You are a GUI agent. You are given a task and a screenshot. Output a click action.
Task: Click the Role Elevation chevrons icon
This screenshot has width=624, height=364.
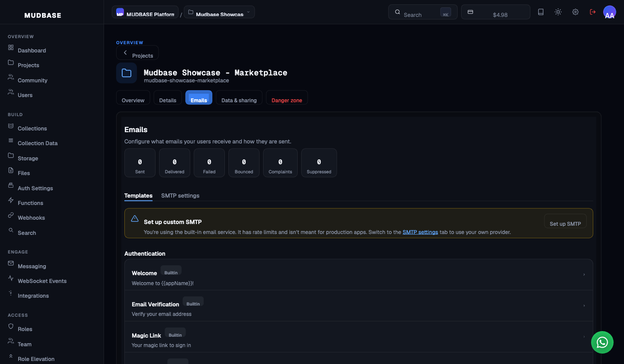(11, 356)
